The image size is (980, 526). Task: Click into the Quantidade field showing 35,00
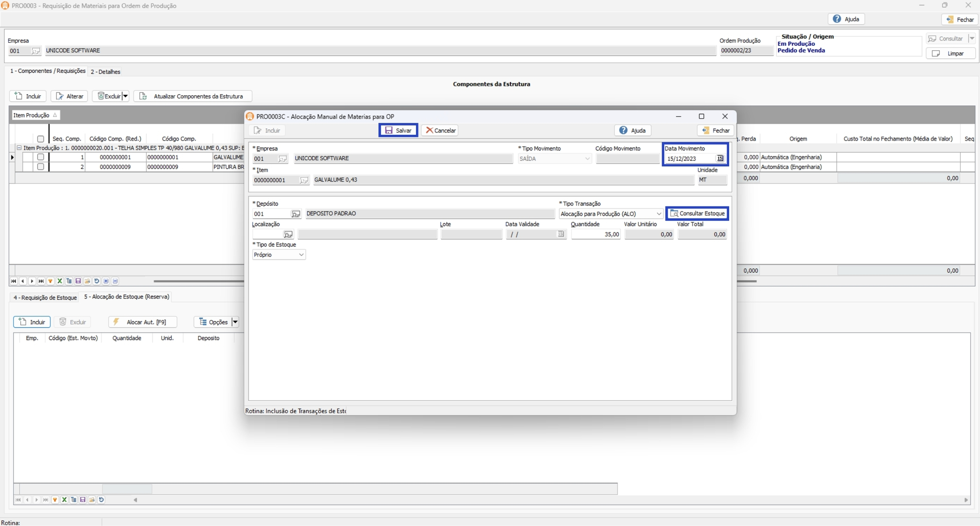(596, 234)
